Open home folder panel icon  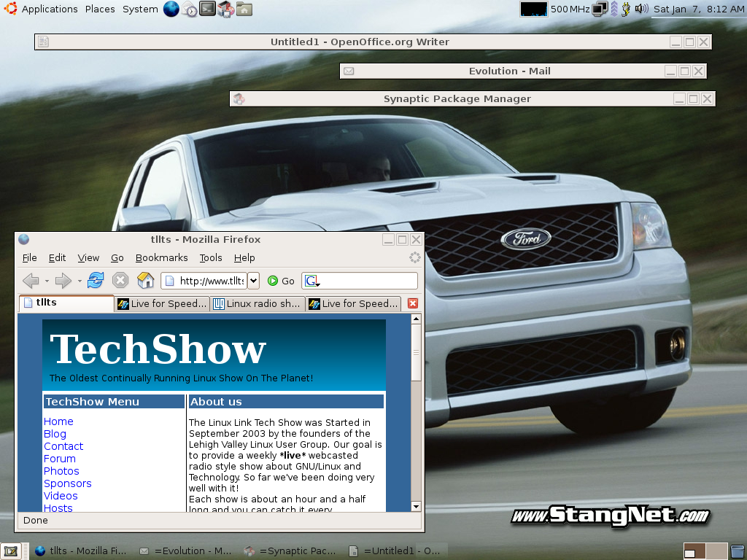pos(244,9)
